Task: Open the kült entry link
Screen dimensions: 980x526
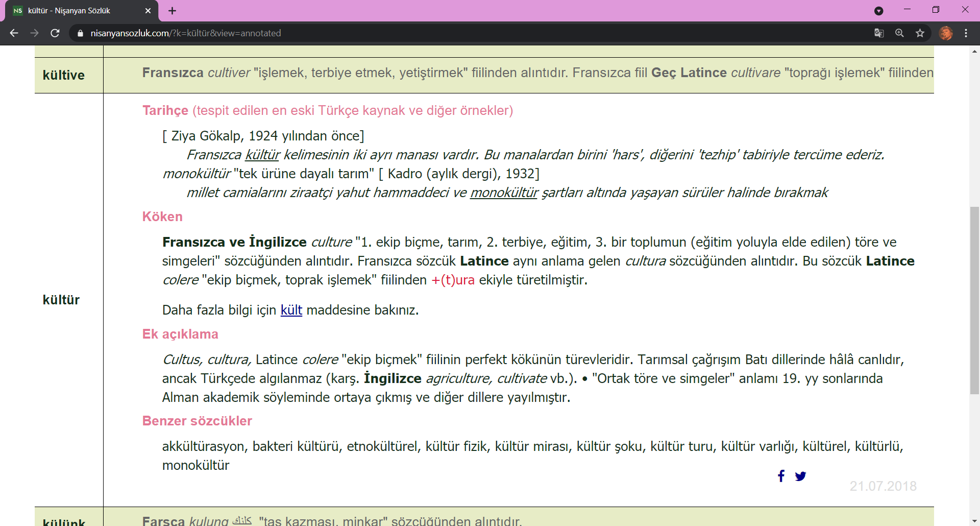Action: click(291, 310)
